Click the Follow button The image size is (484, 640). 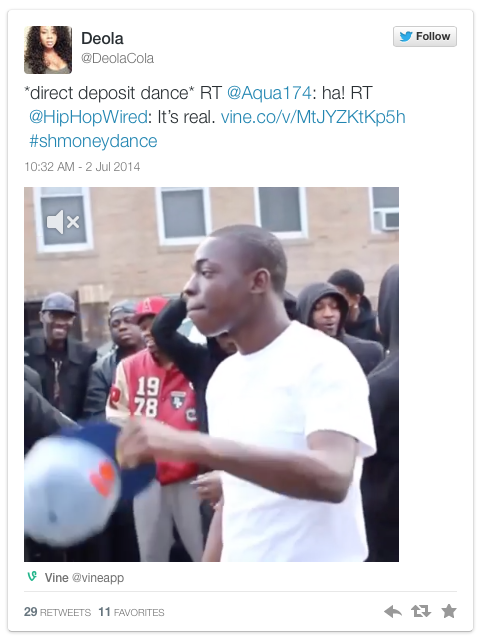tap(425, 36)
